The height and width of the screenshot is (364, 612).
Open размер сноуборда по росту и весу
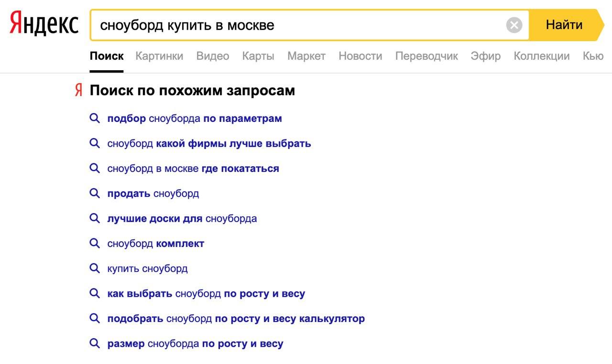click(x=195, y=343)
